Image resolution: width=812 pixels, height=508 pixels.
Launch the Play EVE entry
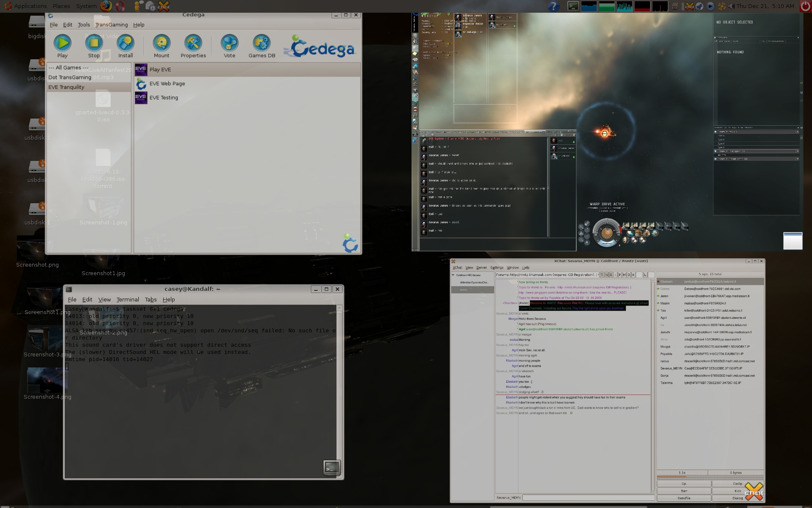point(160,69)
